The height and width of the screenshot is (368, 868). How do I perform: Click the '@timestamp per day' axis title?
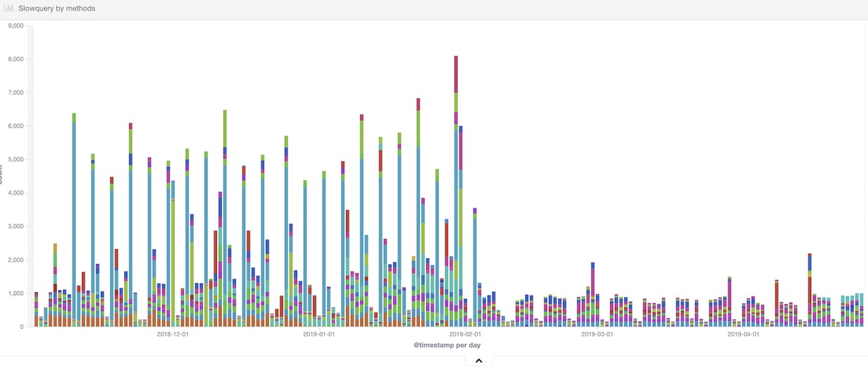(x=447, y=345)
